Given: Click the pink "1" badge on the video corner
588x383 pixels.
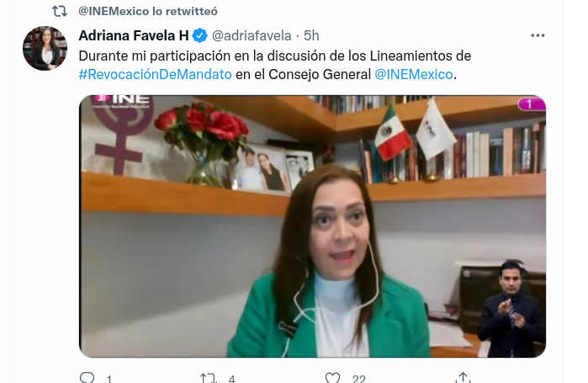Looking at the screenshot, I should [x=531, y=104].
